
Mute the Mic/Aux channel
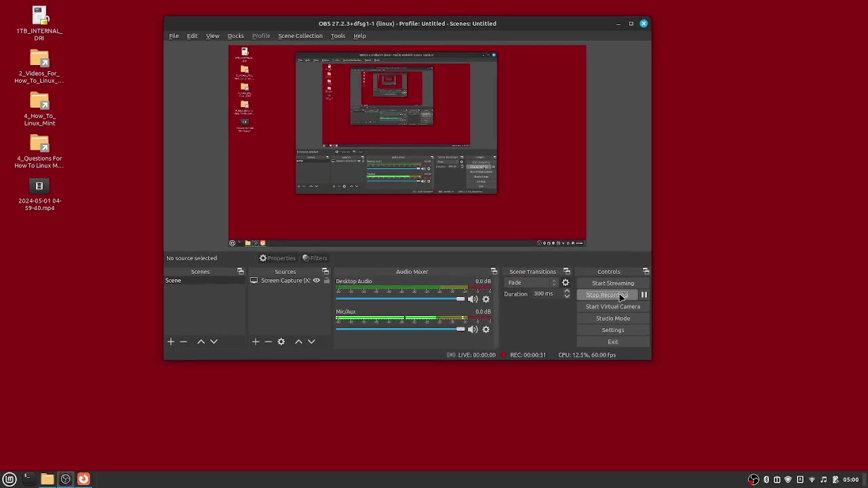473,329
